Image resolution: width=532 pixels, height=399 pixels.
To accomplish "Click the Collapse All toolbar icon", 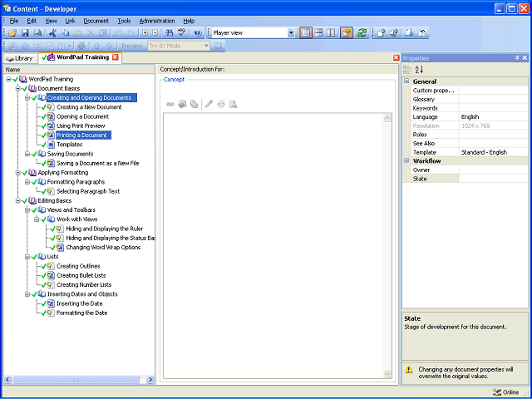I will pos(155,33).
